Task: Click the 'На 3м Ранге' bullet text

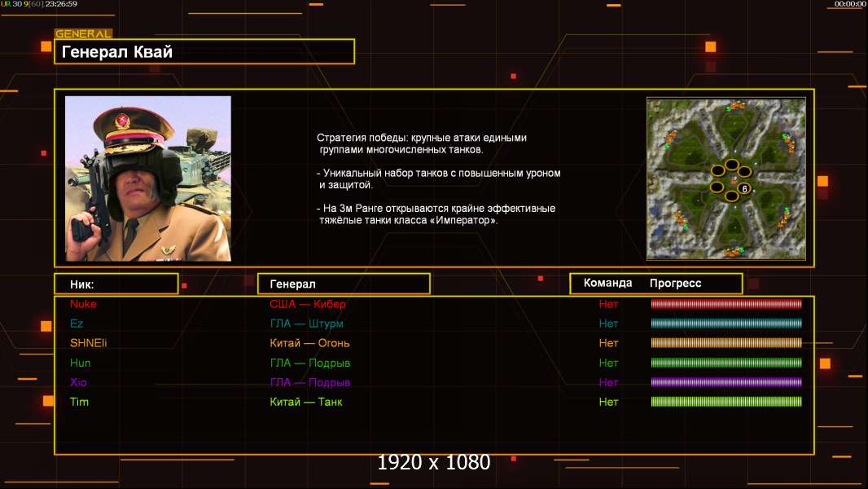Action: point(436,214)
